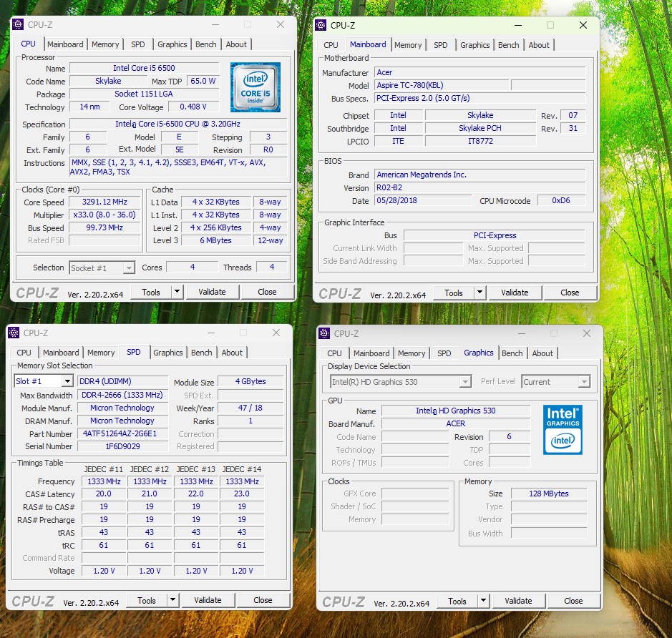
Task: Click Tools button in SPD window
Action: coord(147,600)
